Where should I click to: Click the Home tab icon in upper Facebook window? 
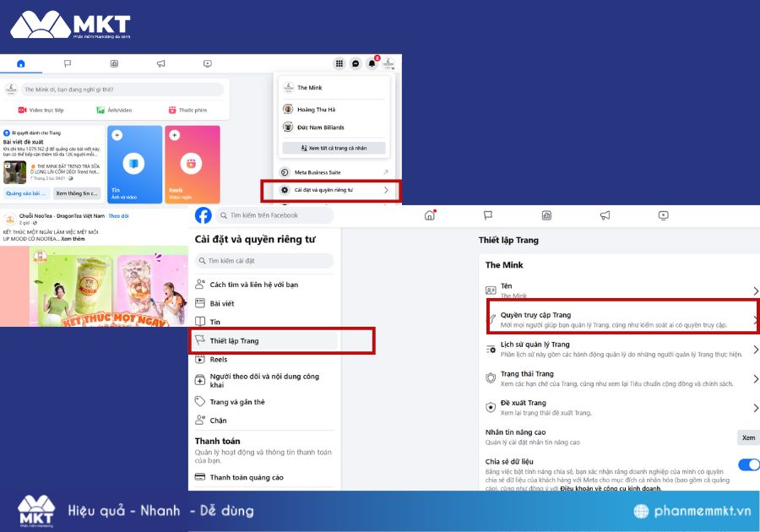(x=21, y=63)
